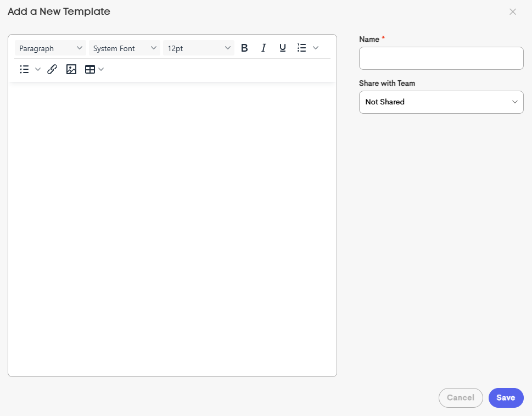Toggle bold formatting
Viewport: 532px width, 416px height.
[x=244, y=48]
